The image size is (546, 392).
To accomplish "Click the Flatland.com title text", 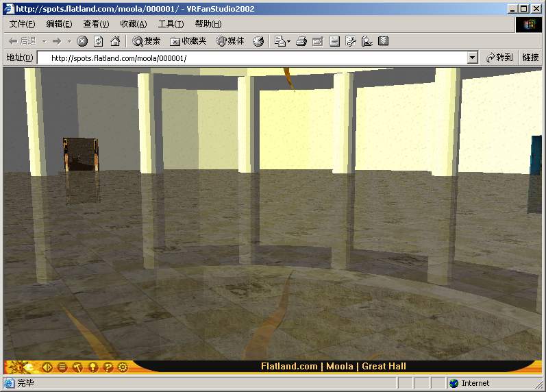I will [x=289, y=366].
